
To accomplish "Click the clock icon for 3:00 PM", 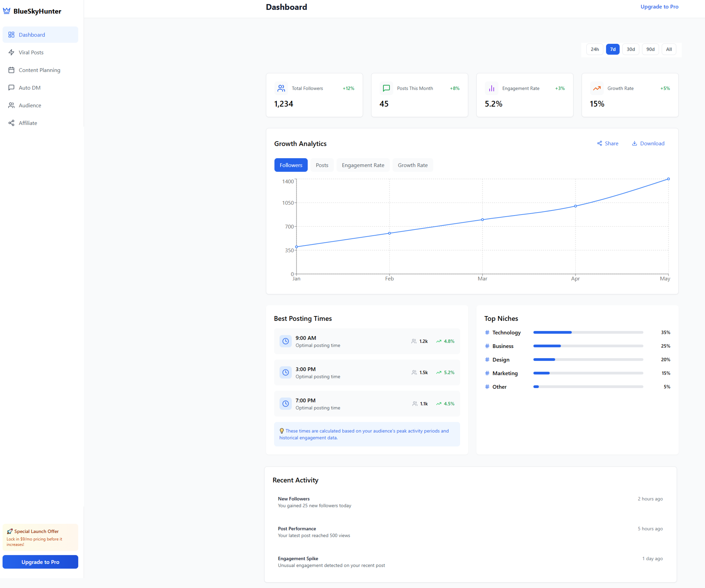I will pyautogui.click(x=285, y=372).
